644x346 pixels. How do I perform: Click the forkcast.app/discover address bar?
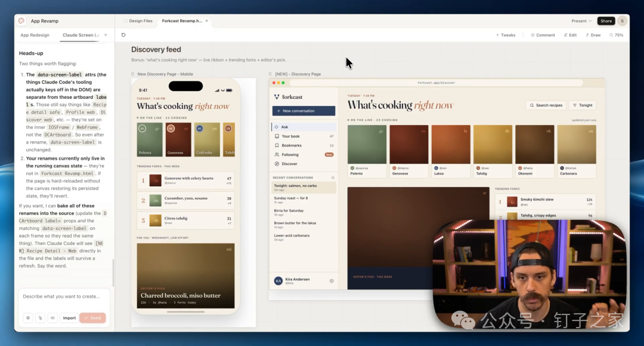click(x=436, y=83)
